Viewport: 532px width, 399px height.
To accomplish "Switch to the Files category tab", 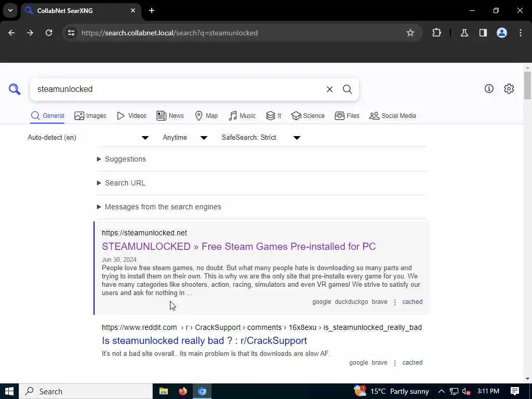I will tap(347, 116).
